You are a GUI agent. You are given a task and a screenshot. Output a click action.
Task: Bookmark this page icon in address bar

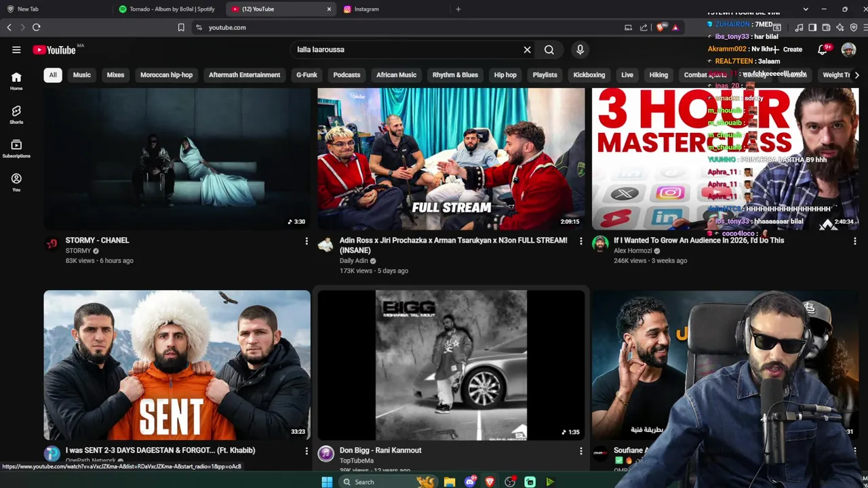181,27
